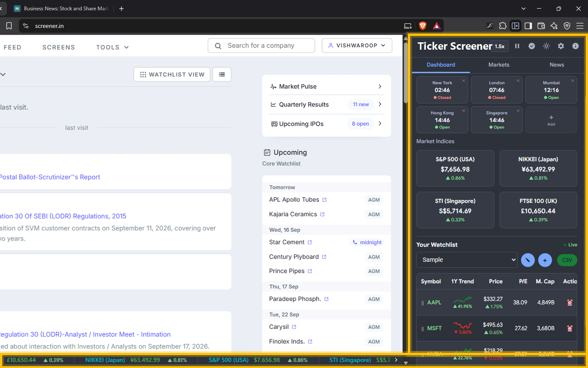The width and height of the screenshot is (588, 368).
Task: Open the STI (Singapore) index card
Action: point(455,210)
